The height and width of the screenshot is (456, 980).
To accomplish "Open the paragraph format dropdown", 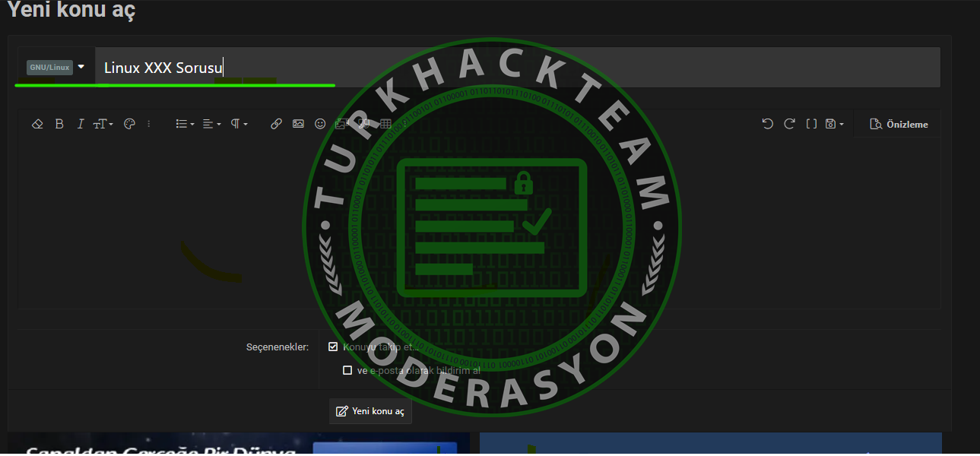I will point(239,124).
